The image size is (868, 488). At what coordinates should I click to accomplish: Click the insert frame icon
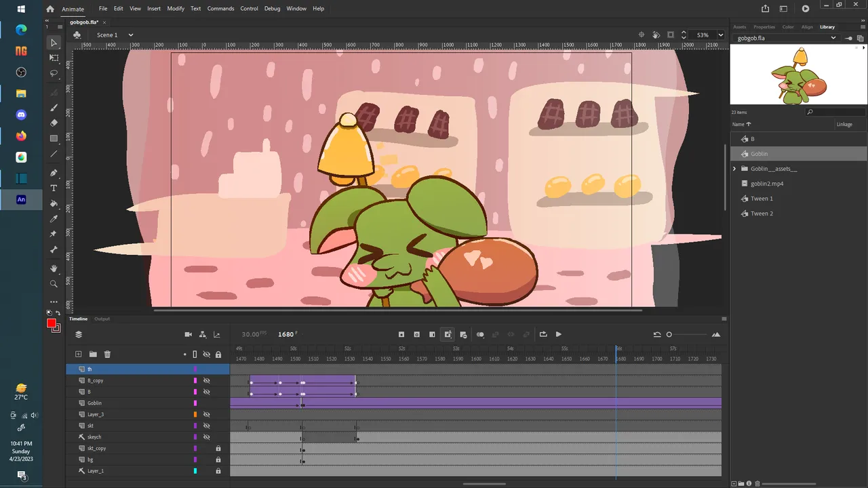pyautogui.click(x=432, y=334)
